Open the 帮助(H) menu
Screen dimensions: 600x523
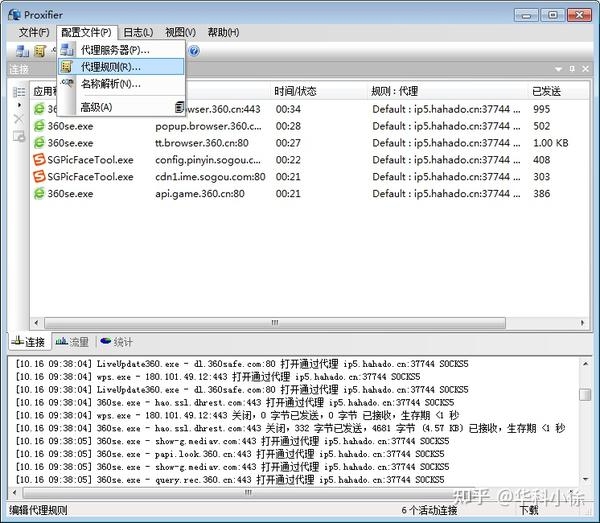tap(222, 32)
